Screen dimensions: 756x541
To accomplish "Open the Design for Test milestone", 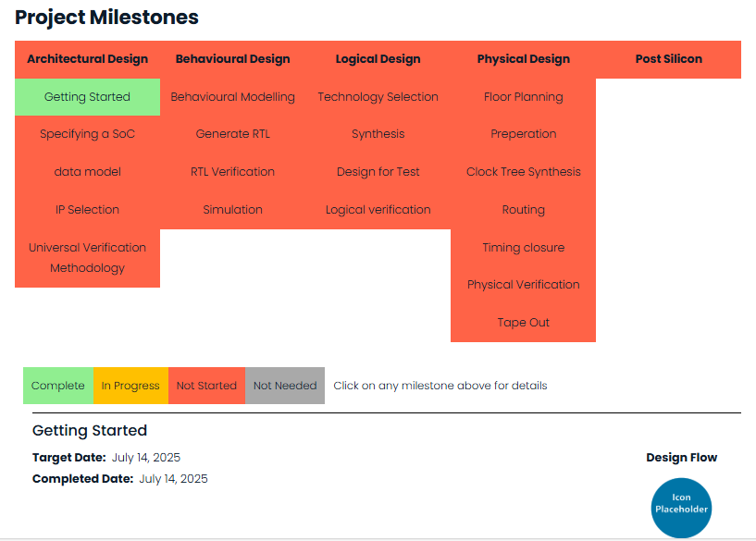I will pyautogui.click(x=378, y=171).
